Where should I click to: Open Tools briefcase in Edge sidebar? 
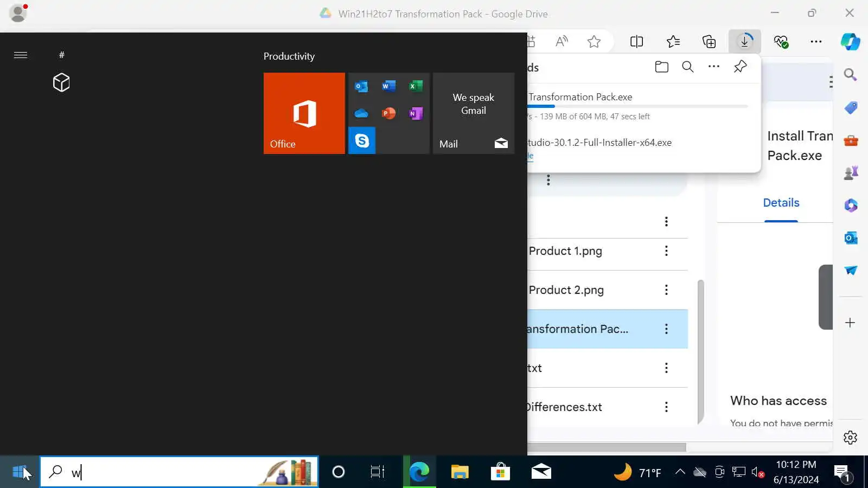[850, 140]
